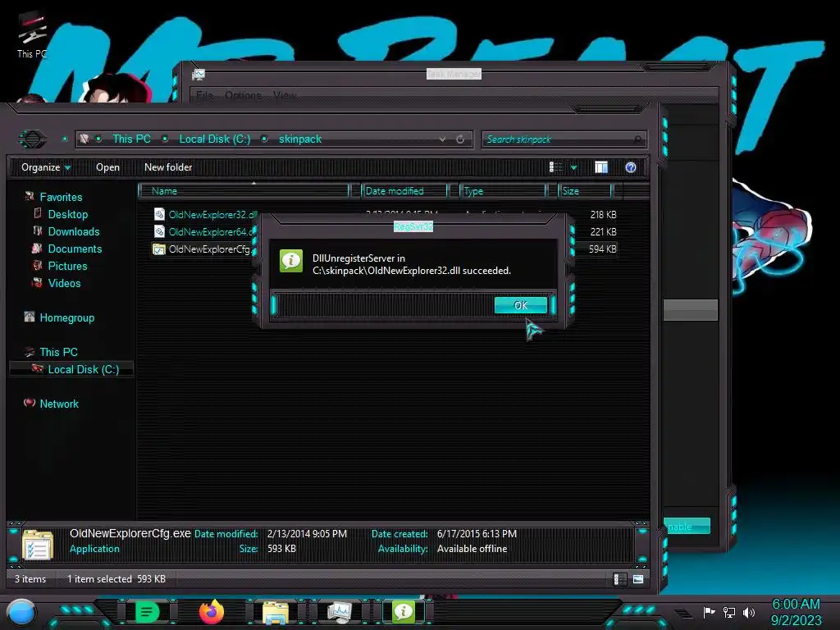Go back using Explorer's back navigation button
Screen dimensions: 840x630
[x=33, y=139]
